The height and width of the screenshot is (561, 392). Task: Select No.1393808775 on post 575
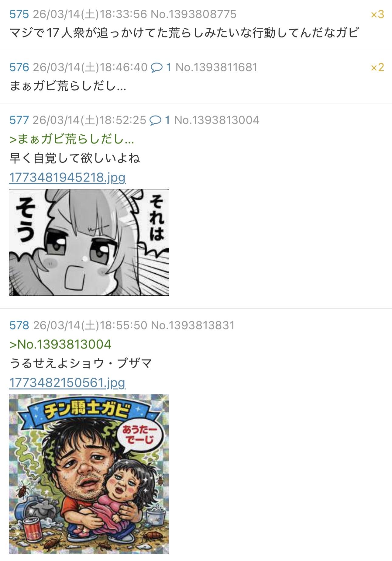click(x=194, y=14)
